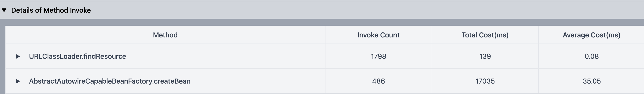The height and width of the screenshot is (94, 644).
Task: Expand the AbstractAutowireCapableBeanFactory.createBean row arrow
Action: (x=18, y=81)
